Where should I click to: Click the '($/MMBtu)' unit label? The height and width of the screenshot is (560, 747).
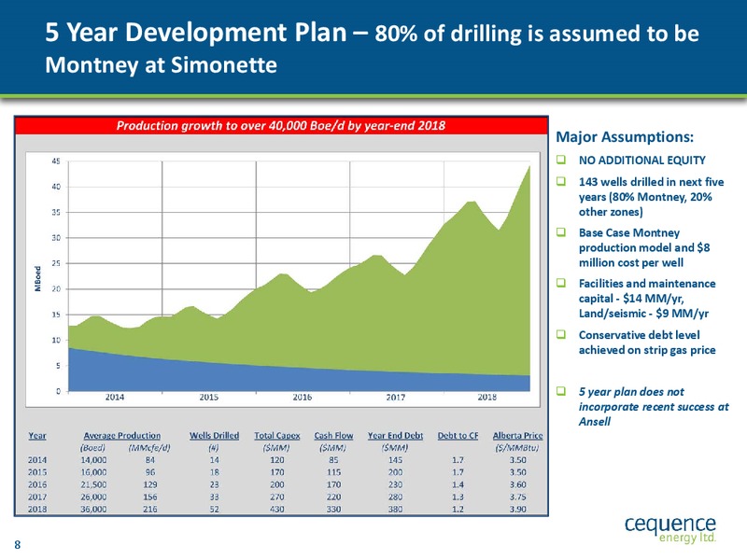click(517, 448)
